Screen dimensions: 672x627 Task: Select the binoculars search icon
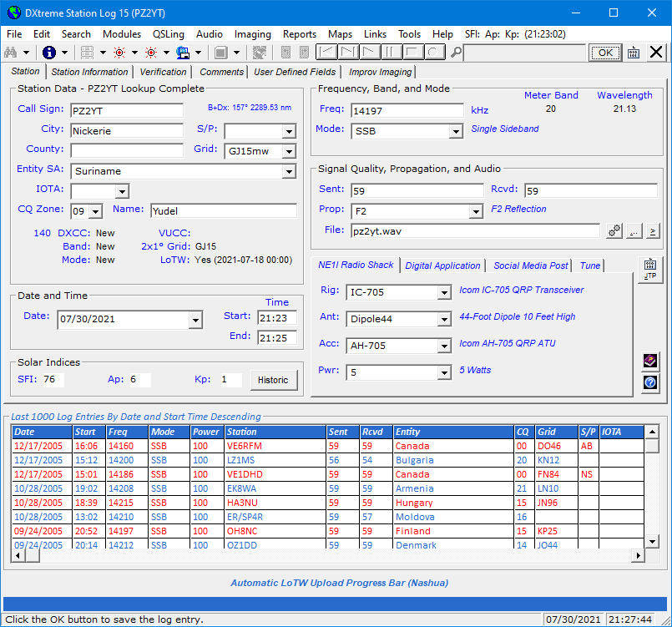point(13,52)
